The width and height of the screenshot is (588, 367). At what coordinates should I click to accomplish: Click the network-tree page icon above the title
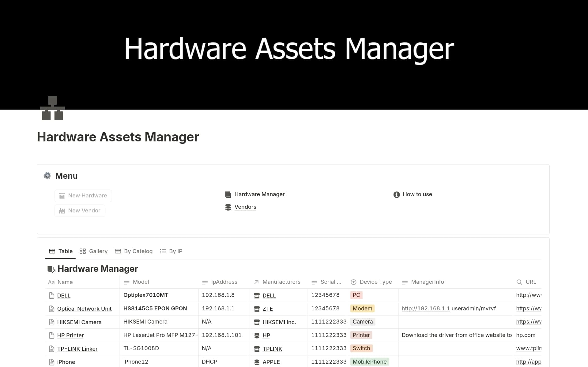tap(52, 108)
